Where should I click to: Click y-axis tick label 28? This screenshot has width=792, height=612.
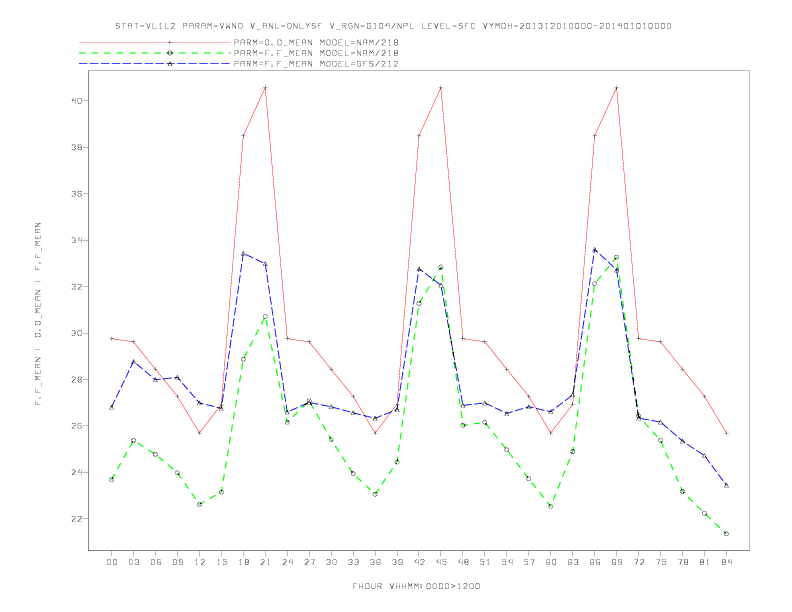[x=77, y=380]
